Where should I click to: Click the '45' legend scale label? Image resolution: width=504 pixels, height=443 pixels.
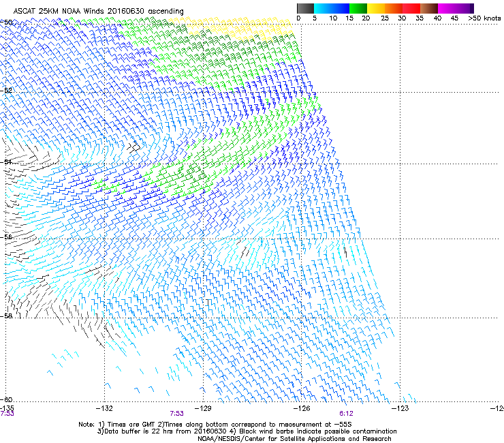point(454,18)
